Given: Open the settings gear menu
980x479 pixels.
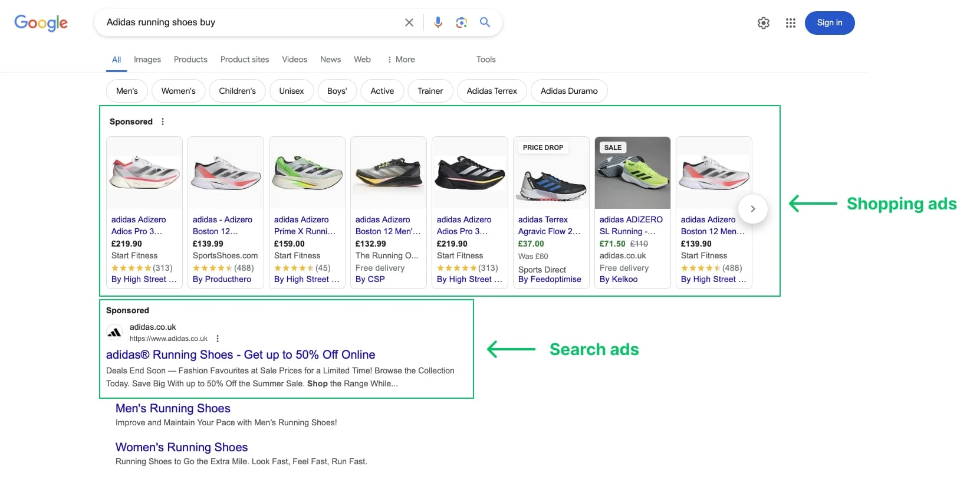Looking at the screenshot, I should click(x=763, y=23).
